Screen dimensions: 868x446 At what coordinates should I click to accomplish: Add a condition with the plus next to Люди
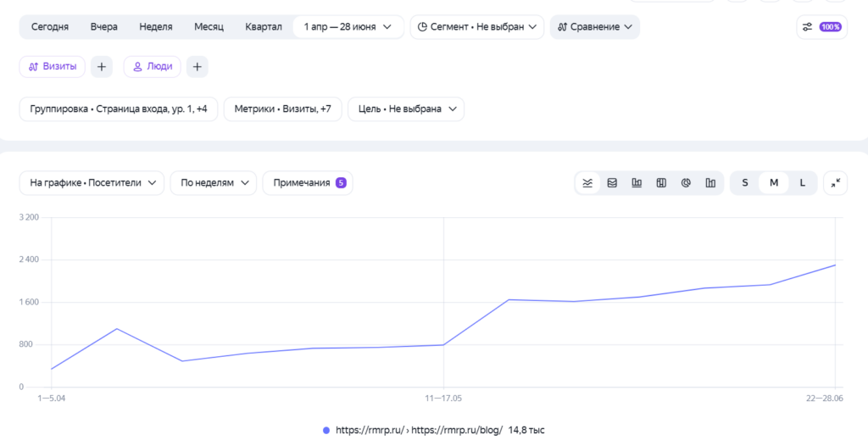(197, 66)
